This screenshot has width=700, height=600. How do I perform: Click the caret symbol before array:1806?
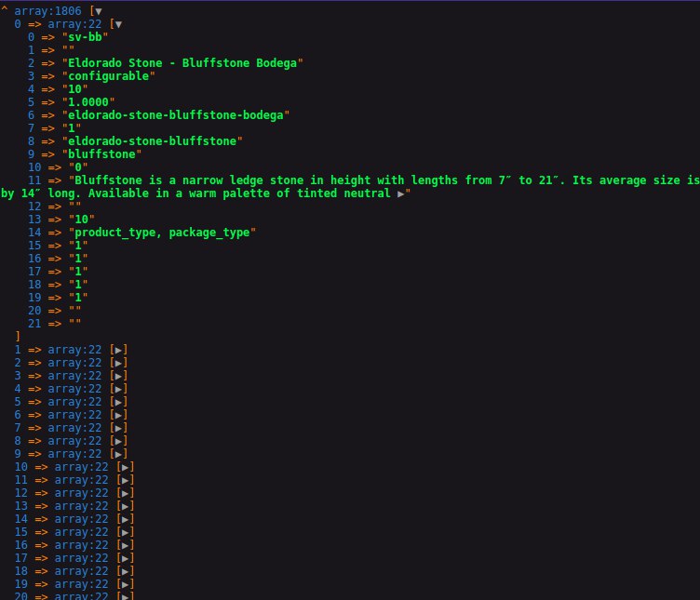point(5,9)
